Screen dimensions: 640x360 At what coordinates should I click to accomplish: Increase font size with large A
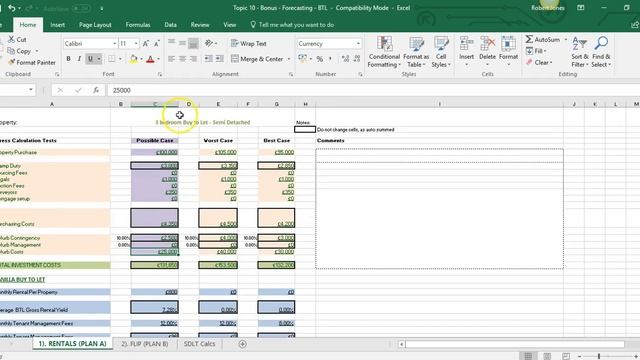[x=146, y=43]
